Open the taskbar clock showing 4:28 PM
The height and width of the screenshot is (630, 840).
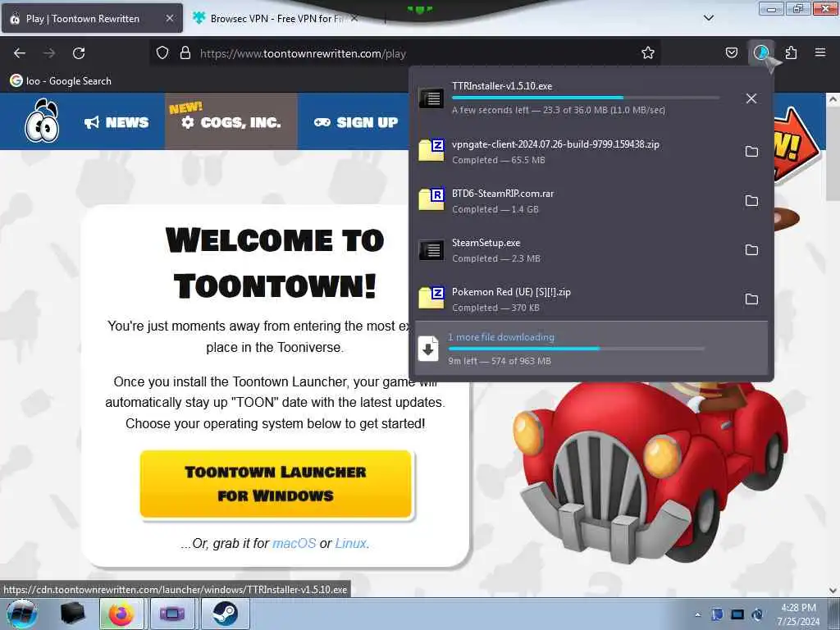click(798, 614)
